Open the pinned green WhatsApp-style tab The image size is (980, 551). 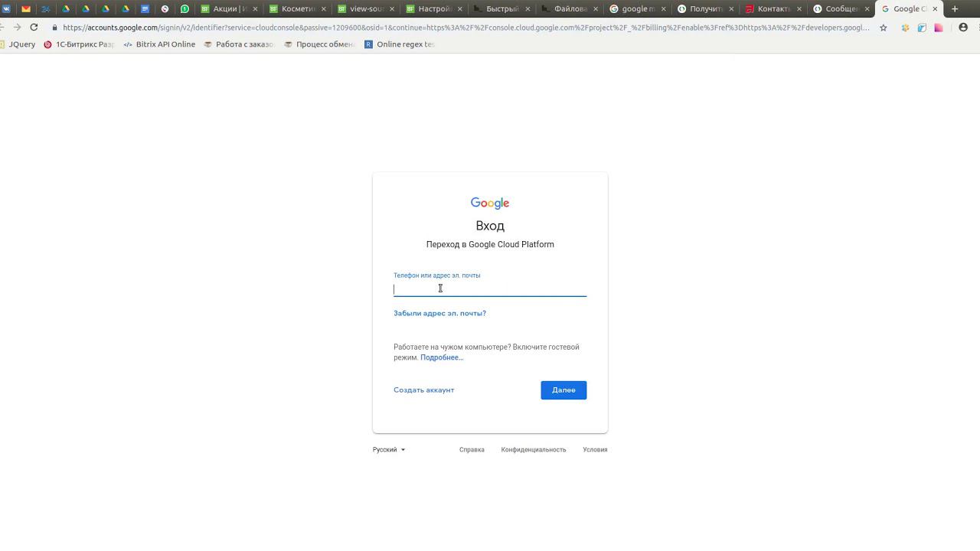(x=185, y=9)
